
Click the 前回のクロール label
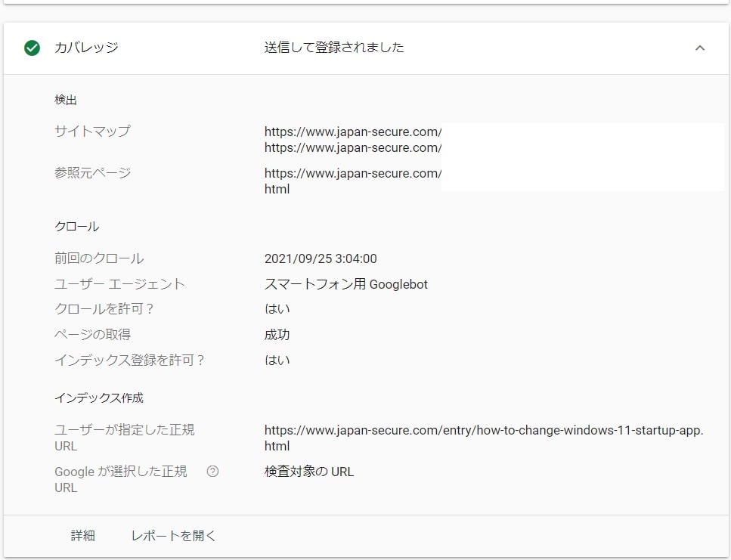(x=99, y=258)
